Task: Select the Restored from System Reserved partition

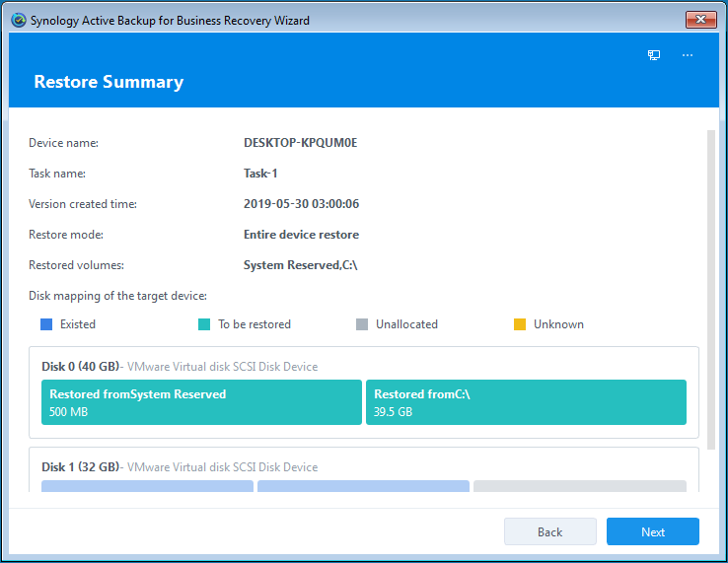Action: (x=201, y=402)
